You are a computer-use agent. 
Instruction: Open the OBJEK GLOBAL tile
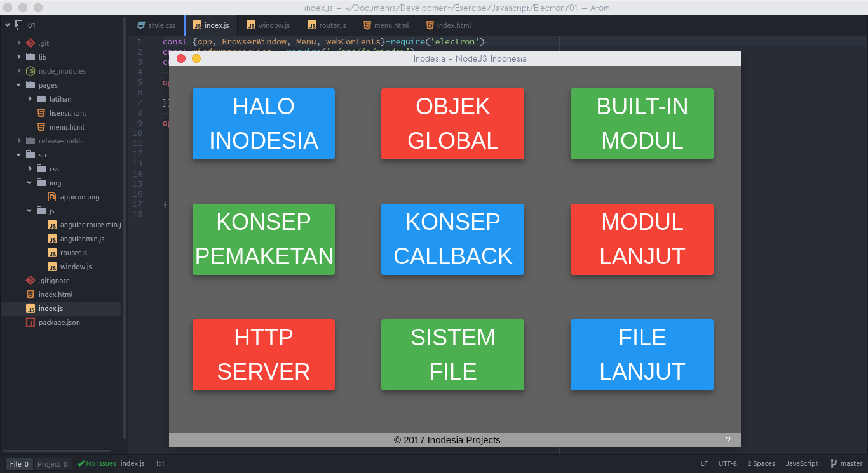[x=452, y=124]
